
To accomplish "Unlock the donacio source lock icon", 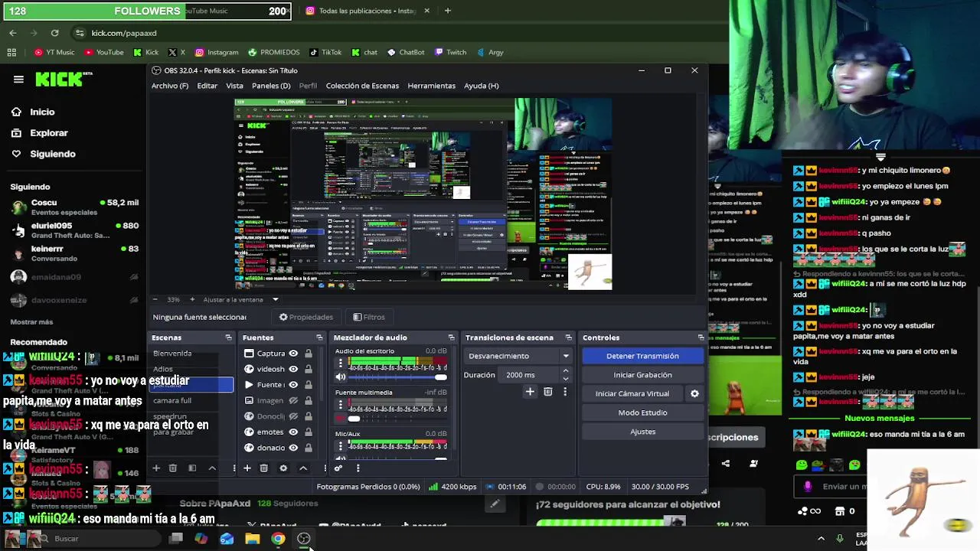I will pos(309,448).
